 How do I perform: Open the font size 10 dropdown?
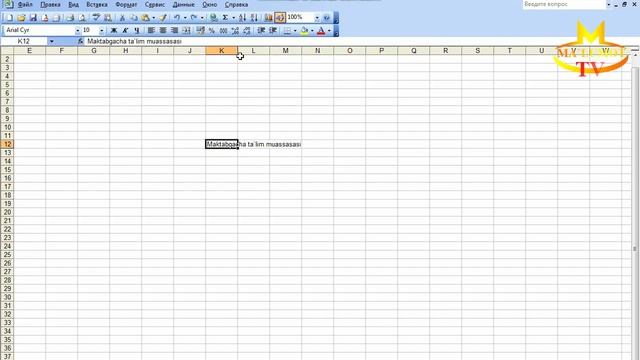102,31
